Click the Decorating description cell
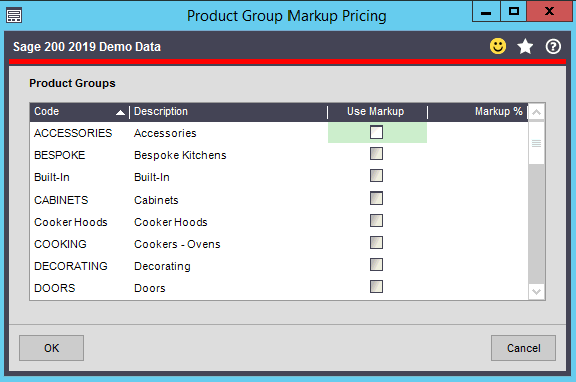 coord(228,266)
